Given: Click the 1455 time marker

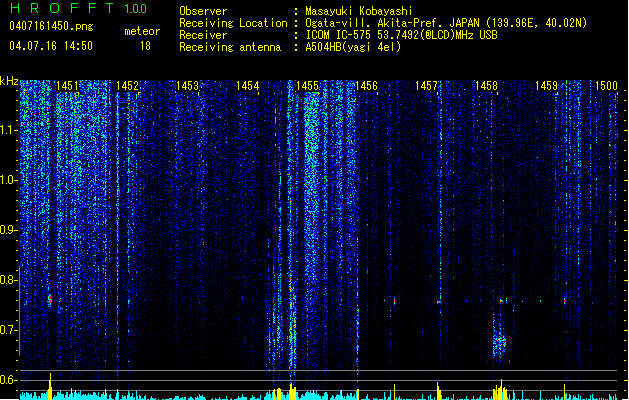Looking at the screenshot, I should click(x=307, y=86).
